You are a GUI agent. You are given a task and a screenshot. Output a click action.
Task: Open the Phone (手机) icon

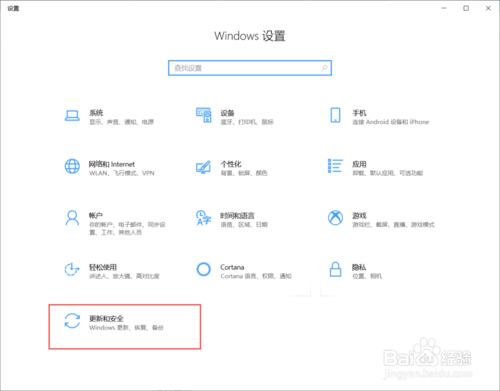(x=335, y=115)
